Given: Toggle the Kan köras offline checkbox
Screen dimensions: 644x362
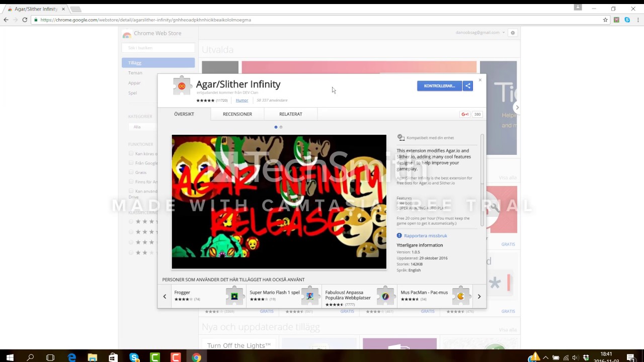Looking at the screenshot, I should pos(131,153).
